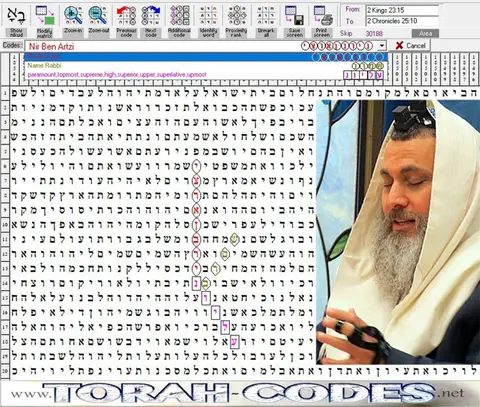The image size is (480, 407).
Task: Click the 'Print screen' label
Action: 323,32
